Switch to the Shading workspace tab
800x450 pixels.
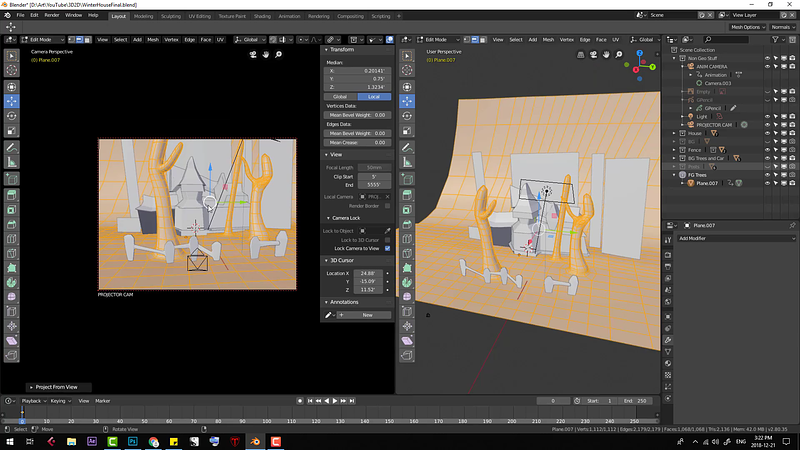coord(262,16)
